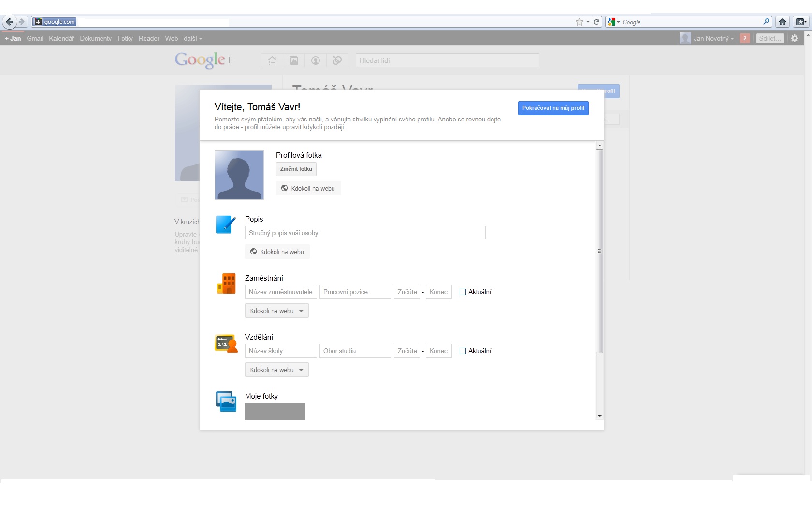Open Kalendář from the top bar
The image size is (812, 508).
(61, 38)
